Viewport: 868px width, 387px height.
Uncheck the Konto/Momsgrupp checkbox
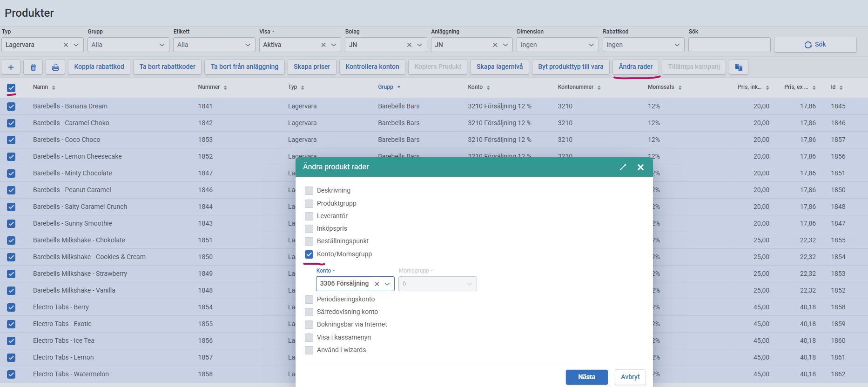point(309,254)
